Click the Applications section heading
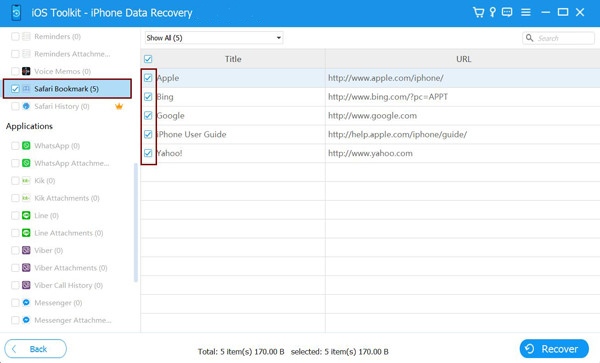This screenshot has height=363, width=600. point(29,126)
